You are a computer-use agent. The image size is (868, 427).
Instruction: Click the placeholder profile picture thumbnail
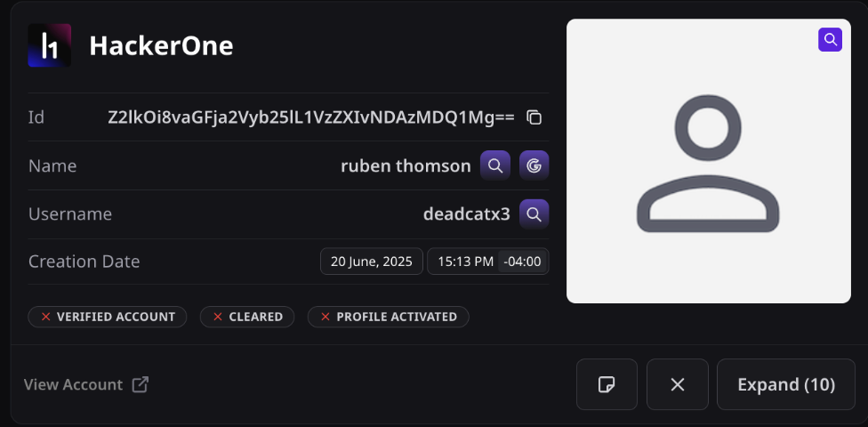click(x=709, y=161)
